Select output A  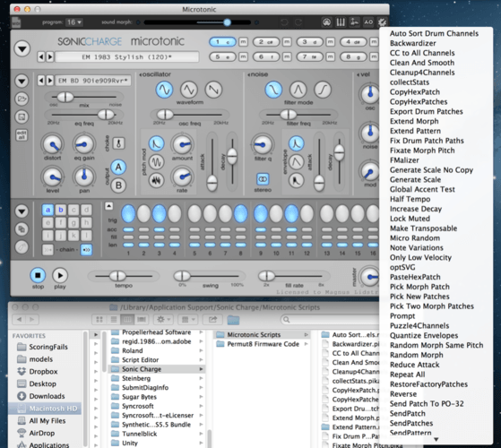click(118, 167)
